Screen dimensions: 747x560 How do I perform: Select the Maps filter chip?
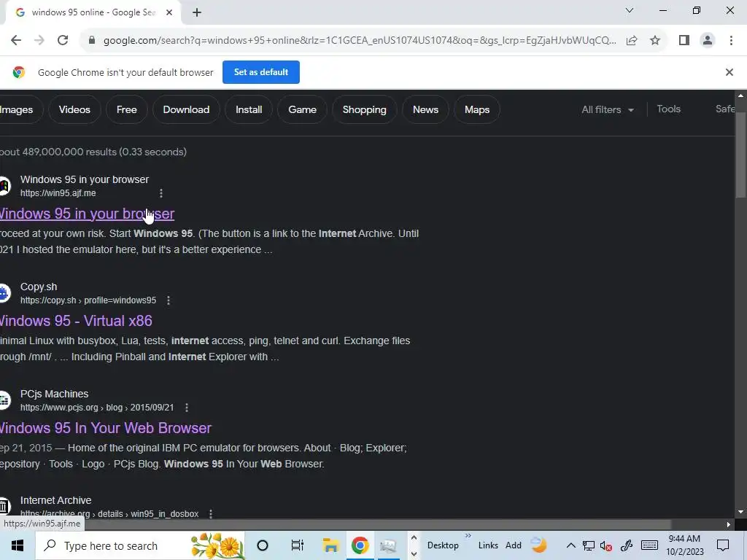[477, 109]
